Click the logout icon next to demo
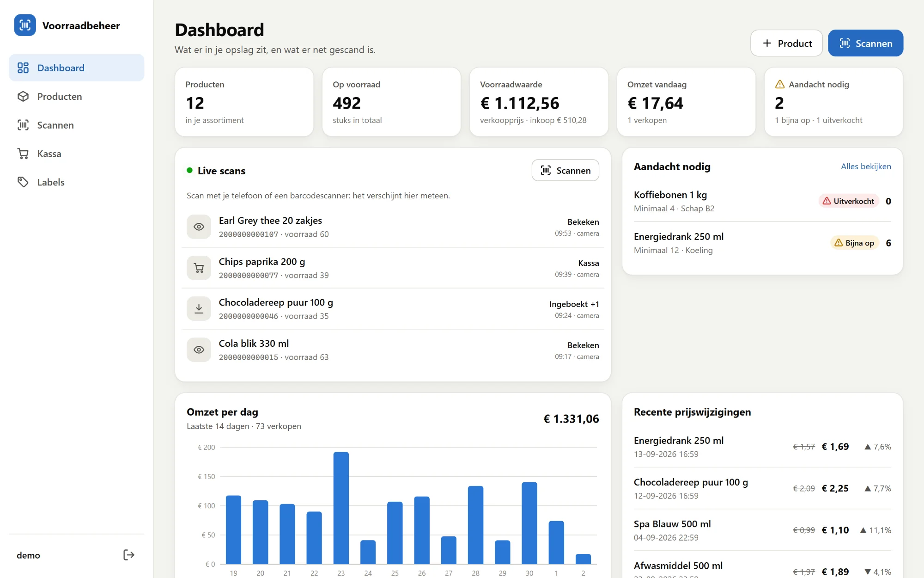 click(129, 555)
